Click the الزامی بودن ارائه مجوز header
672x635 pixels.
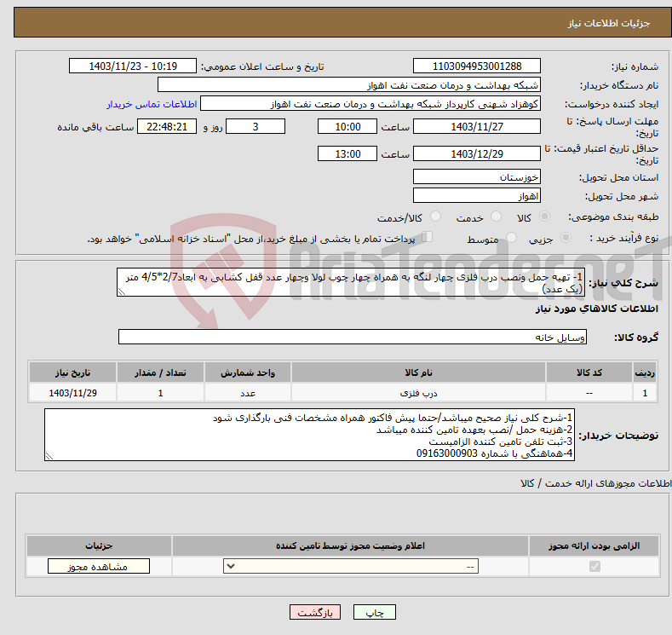point(594,546)
